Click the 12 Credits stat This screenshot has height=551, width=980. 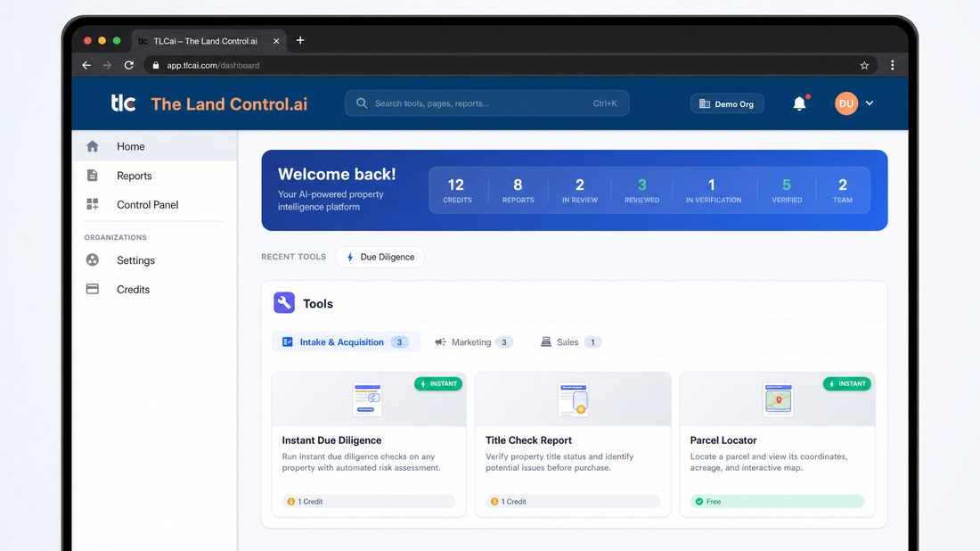point(457,191)
